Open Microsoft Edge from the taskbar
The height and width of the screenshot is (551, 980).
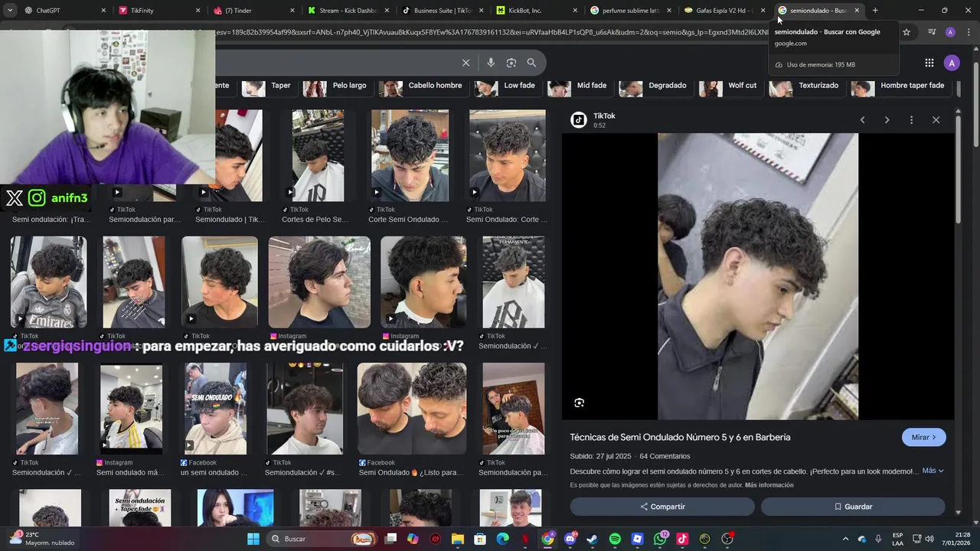click(x=502, y=539)
